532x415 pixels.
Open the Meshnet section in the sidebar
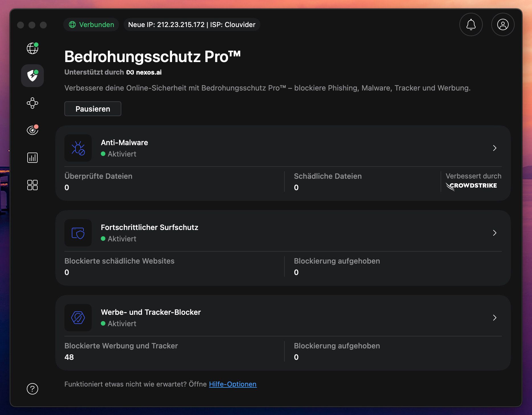click(32, 103)
